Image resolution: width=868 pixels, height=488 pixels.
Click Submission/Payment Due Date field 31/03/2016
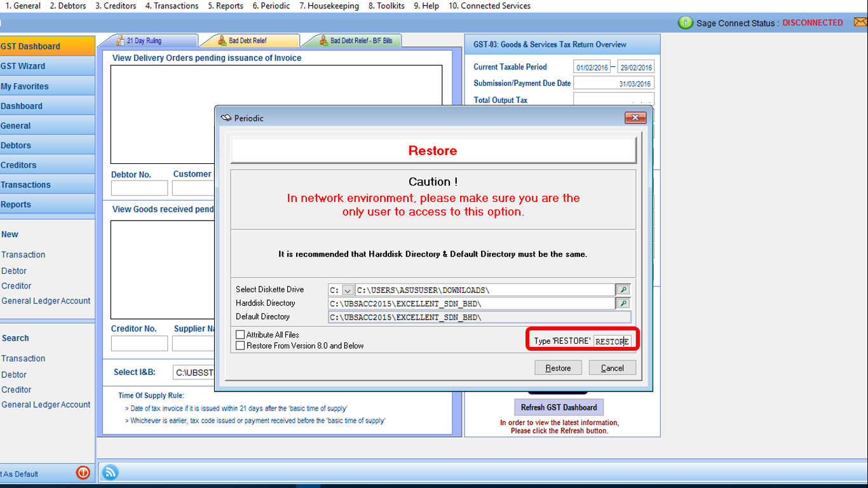click(x=614, y=83)
